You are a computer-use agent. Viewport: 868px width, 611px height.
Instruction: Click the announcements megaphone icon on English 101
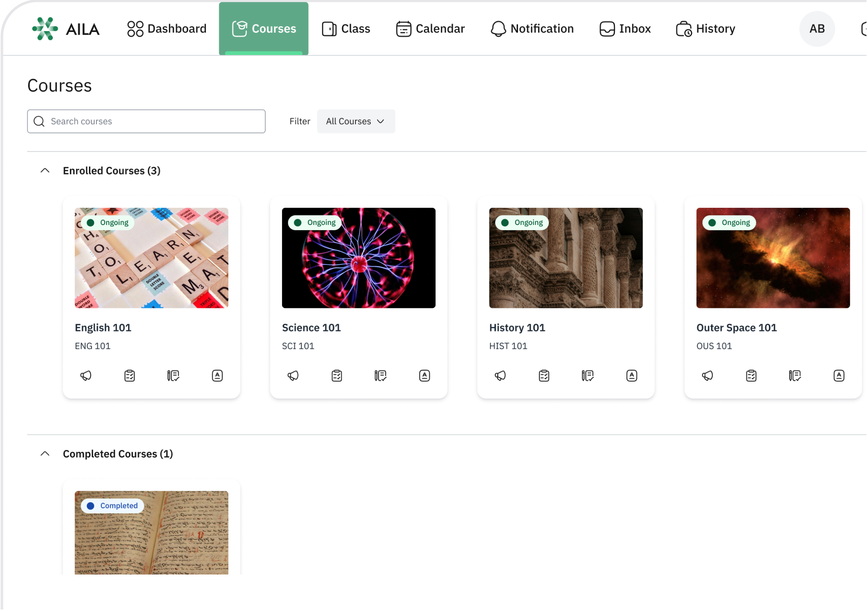[86, 375]
